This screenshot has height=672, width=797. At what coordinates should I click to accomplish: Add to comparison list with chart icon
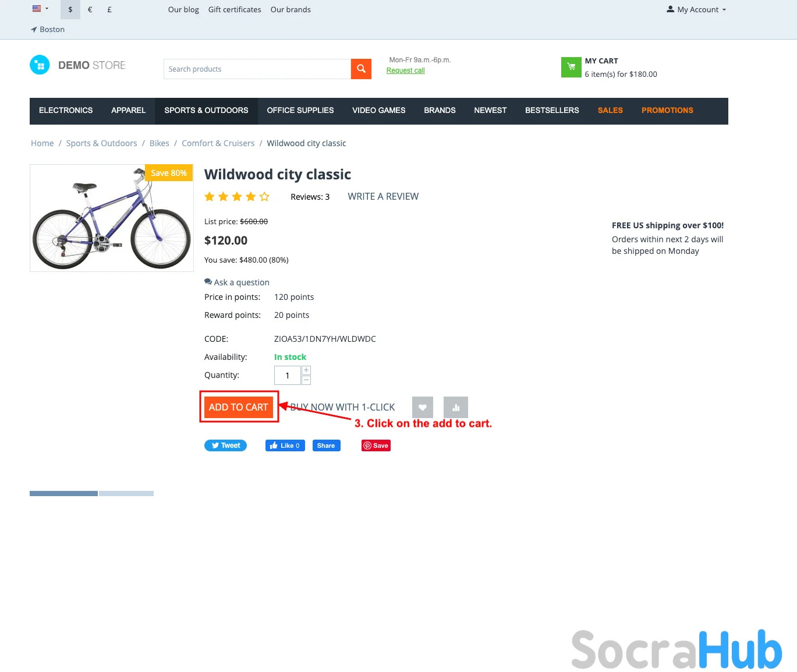(456, 407)
